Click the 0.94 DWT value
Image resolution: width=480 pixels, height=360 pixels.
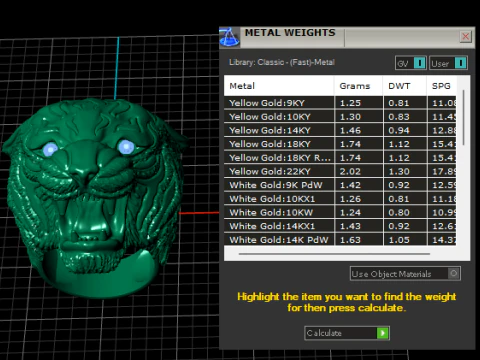(399, 130)
